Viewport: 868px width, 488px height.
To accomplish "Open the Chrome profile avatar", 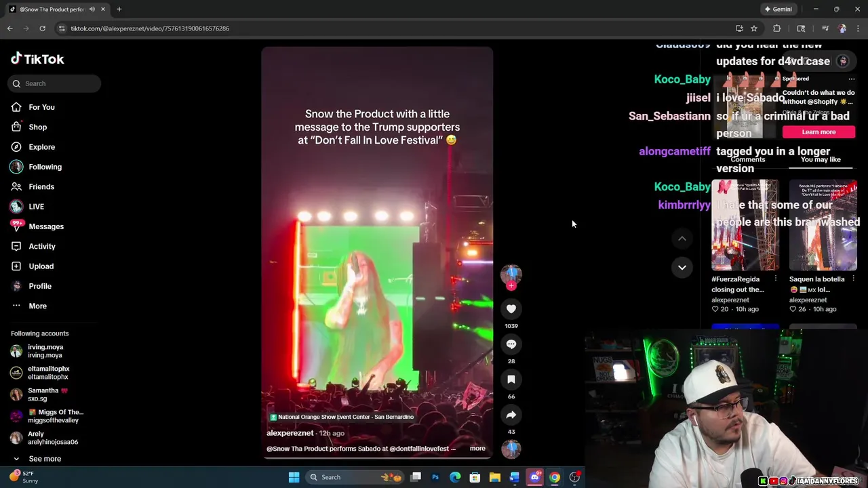I will (842, 28).
